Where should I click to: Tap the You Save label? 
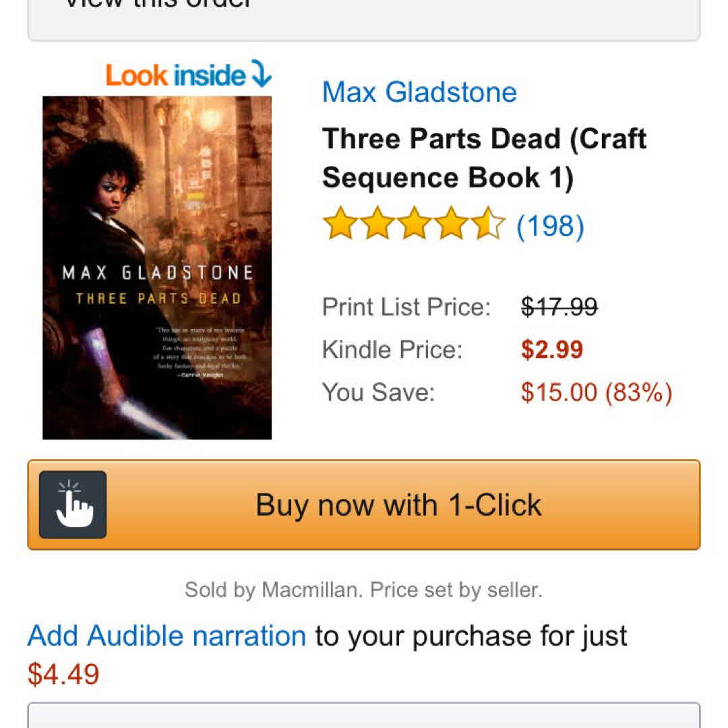coord(379,392)
